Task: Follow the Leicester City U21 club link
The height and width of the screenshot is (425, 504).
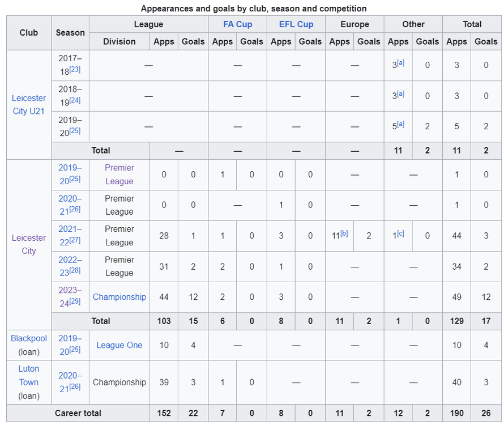Action: 29,105
